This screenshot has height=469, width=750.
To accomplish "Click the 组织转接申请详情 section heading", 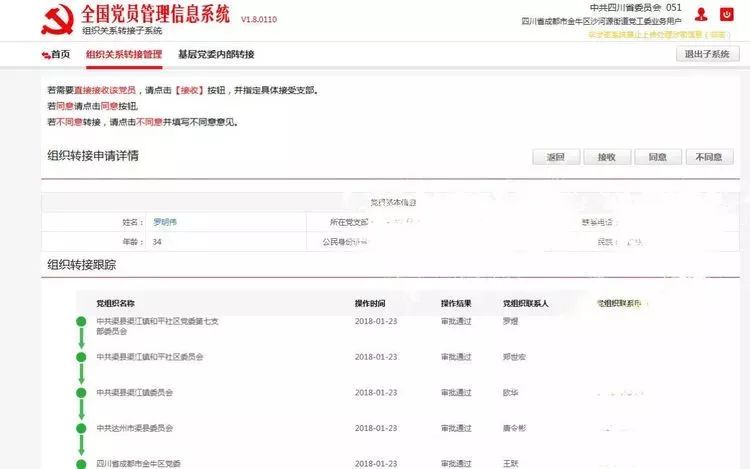I will [93, 156].
